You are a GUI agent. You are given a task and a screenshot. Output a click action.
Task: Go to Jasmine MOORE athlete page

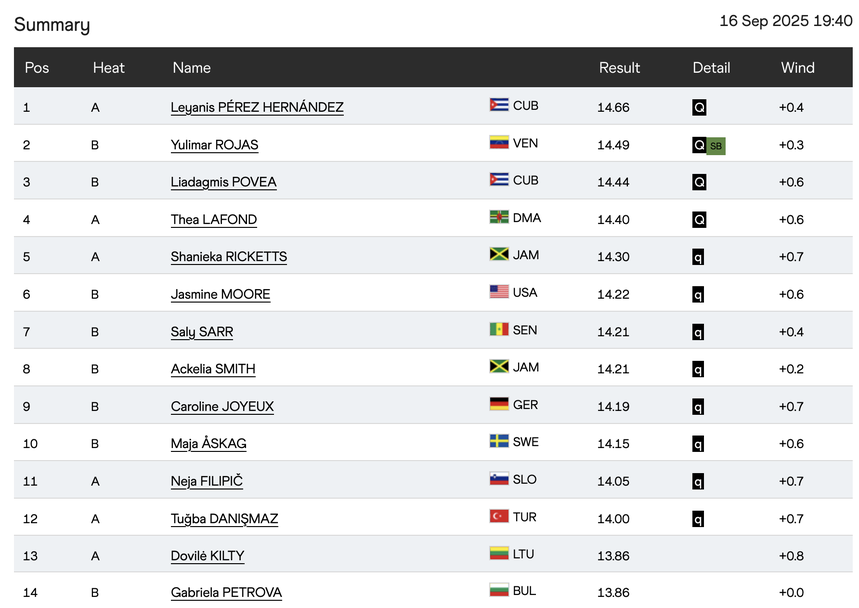220,294
